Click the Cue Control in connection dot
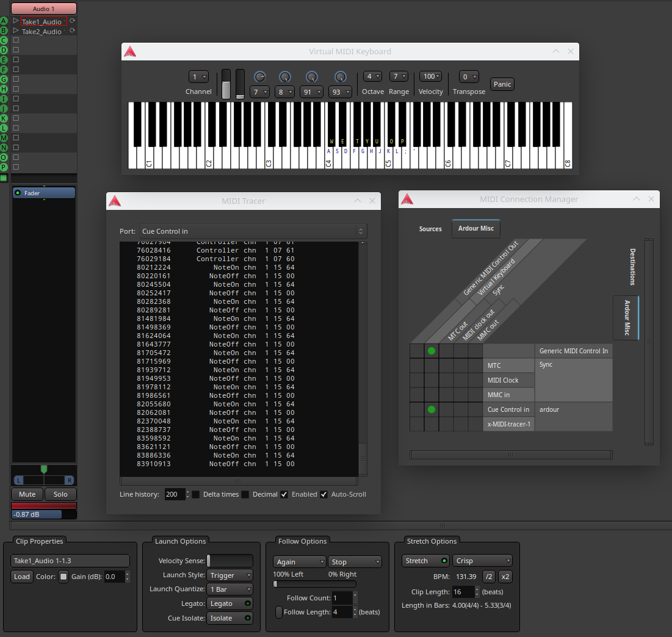This screenshot has width=672, height=637. coord(432,409)
